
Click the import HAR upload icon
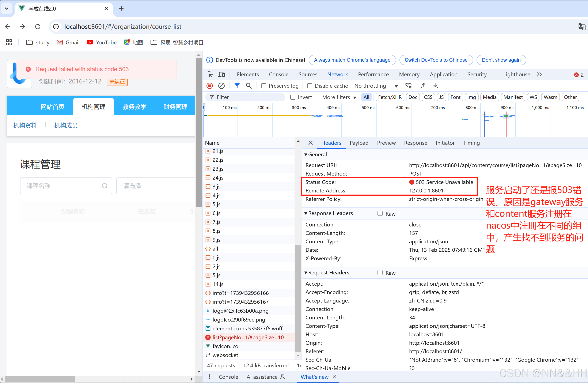coord(424,86)
